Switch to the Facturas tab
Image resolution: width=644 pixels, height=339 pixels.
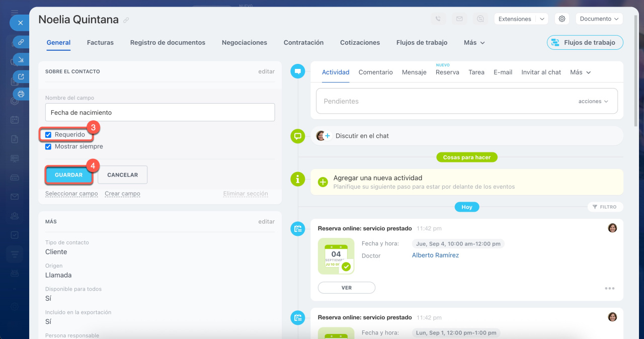point(100,43)
